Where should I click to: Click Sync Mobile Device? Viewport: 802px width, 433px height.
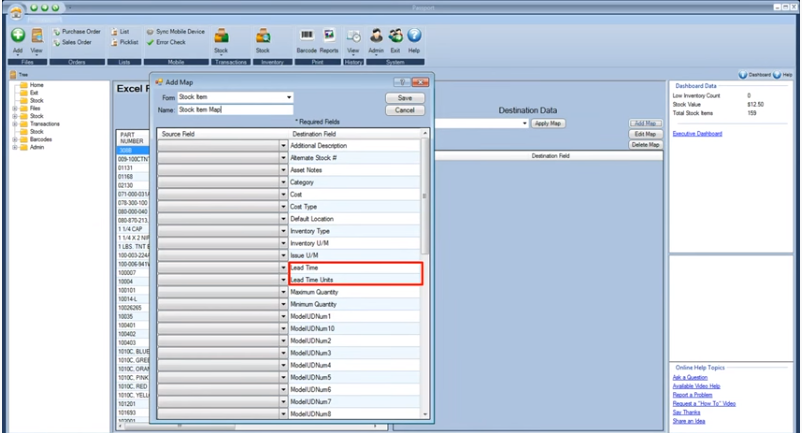175,32
